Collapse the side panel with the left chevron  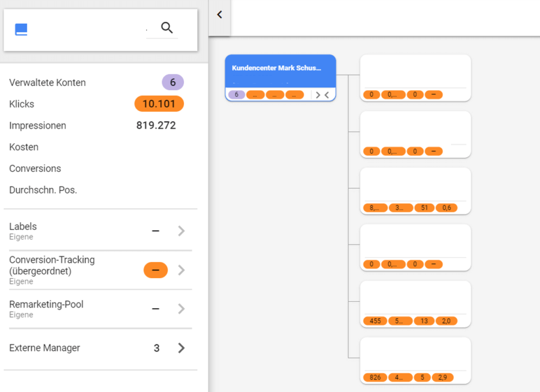tap(219, 15)
